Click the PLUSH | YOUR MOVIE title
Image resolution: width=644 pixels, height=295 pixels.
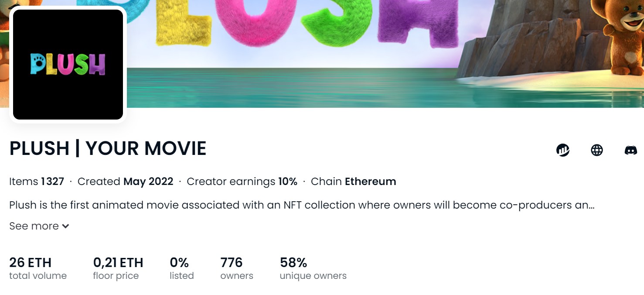click(x=108, y=148)
